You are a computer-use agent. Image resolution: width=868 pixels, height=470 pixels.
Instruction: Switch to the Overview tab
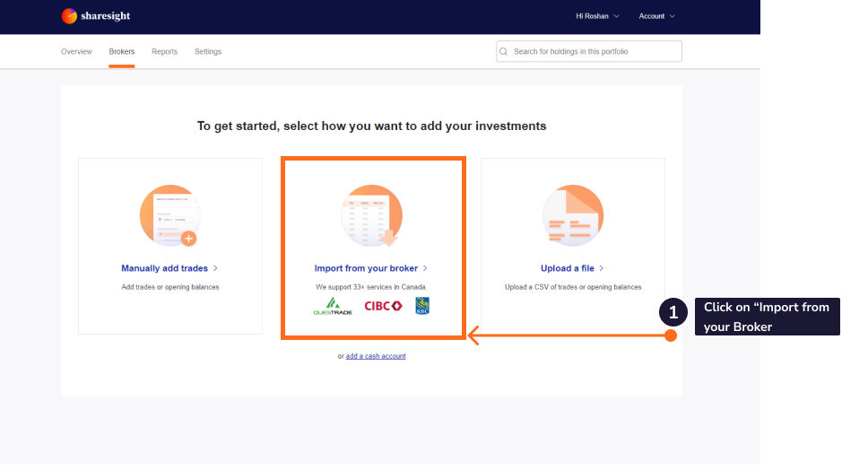tap(76, 51)
